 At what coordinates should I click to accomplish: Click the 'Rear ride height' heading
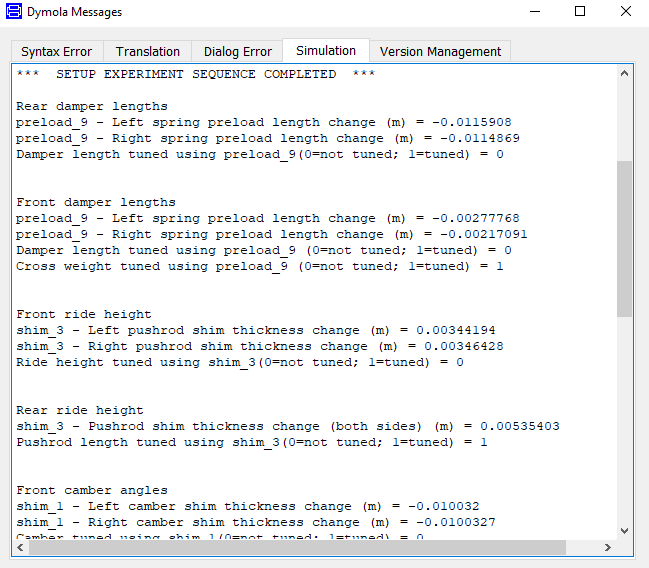tap(80, 410)
